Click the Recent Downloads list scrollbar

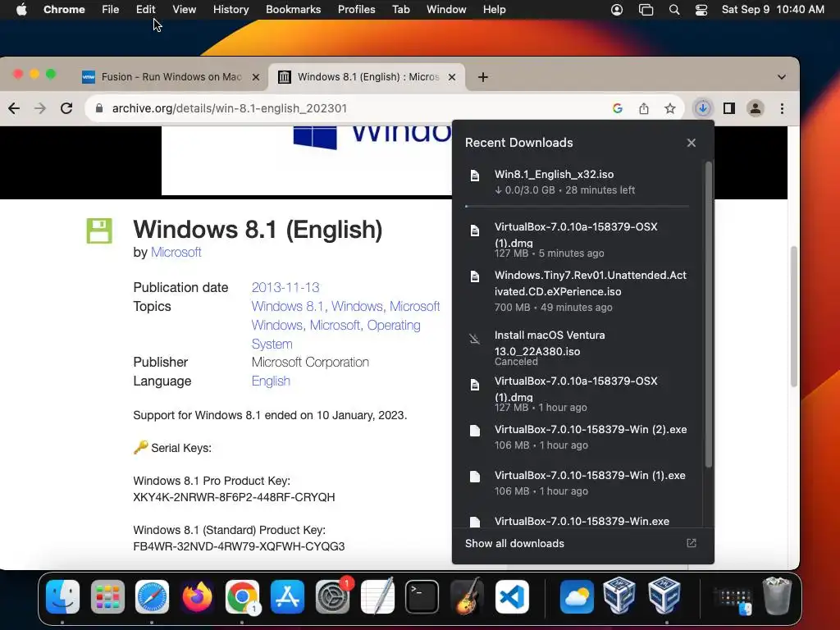tap(708, 314)
